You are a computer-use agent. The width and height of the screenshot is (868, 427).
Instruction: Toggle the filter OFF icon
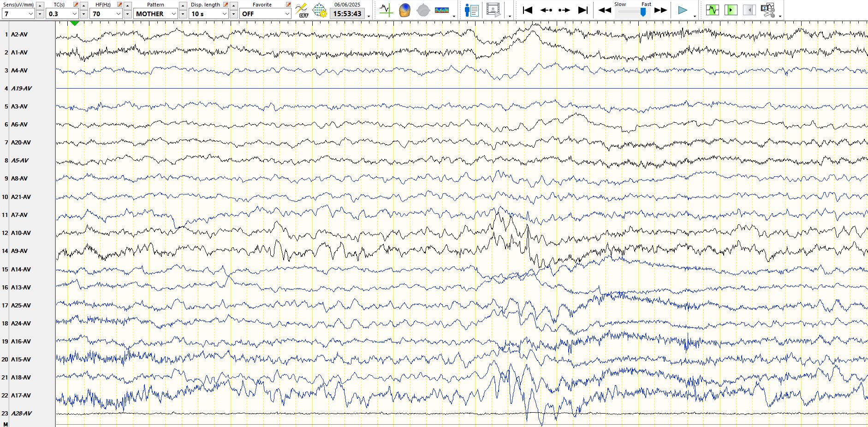coord(302,10)
